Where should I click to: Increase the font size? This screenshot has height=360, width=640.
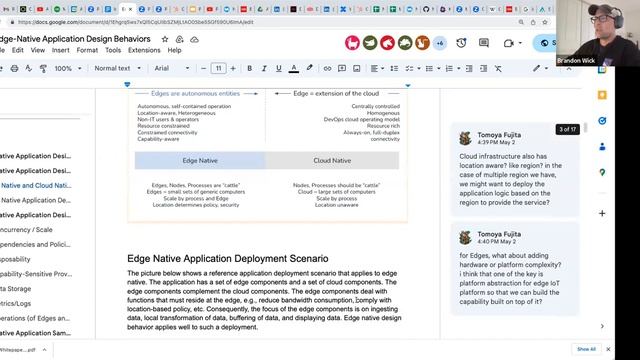click(x=233, y=68)
